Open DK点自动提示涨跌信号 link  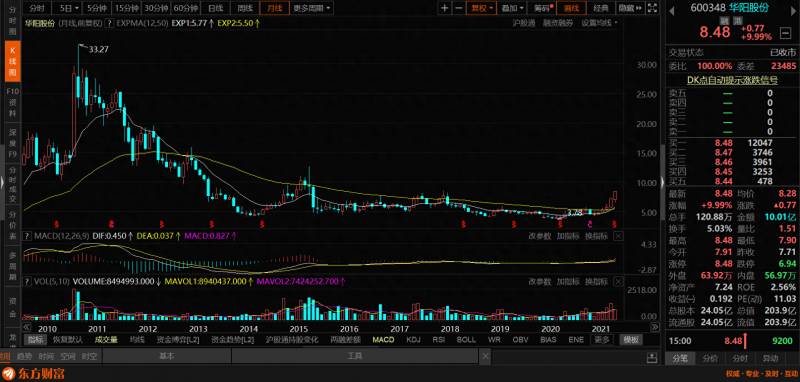[x=732, y=80]
